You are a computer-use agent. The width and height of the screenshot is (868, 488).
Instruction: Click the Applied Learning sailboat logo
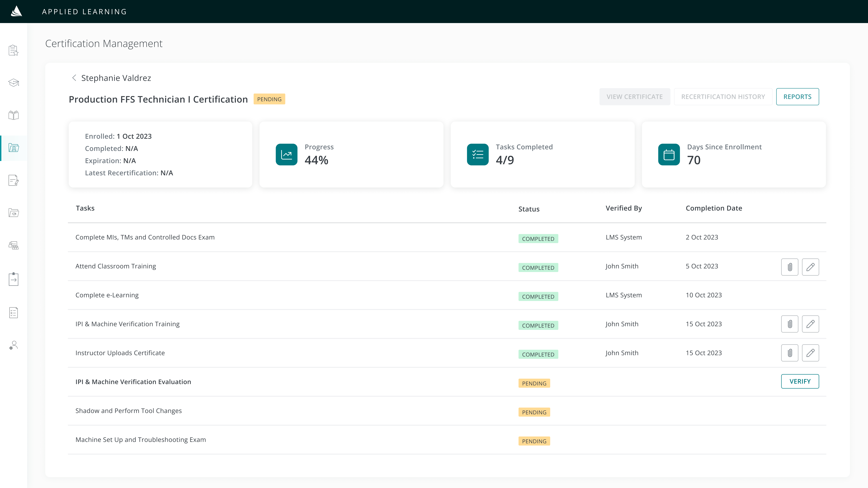click(x=16, y=11)
